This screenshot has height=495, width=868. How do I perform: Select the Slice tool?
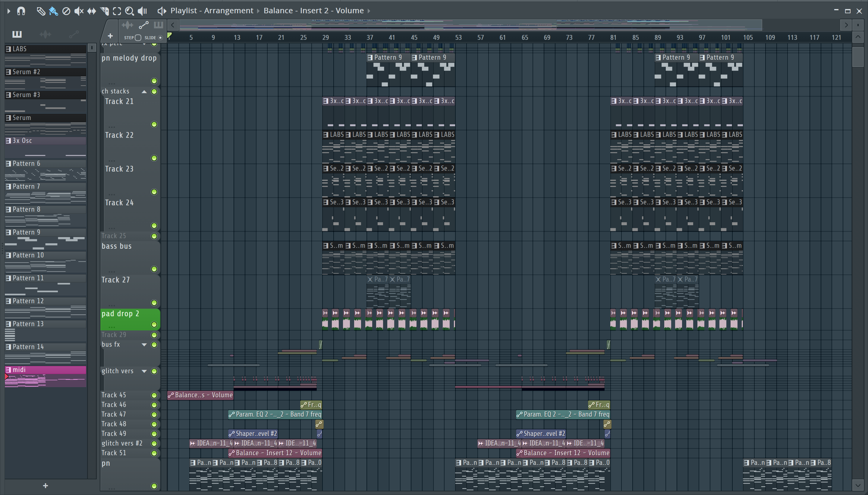point(104,11)
